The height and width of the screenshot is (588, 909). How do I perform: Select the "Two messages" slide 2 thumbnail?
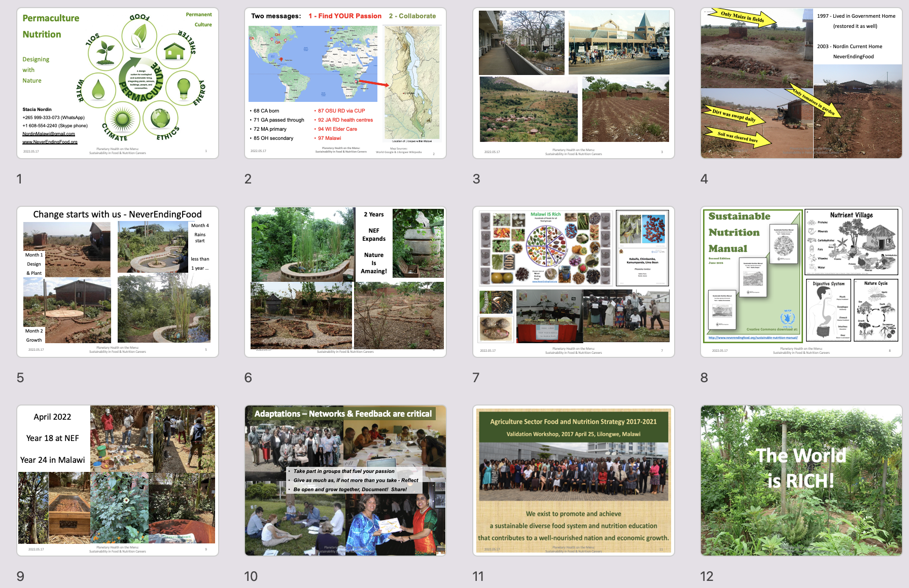click(x=345, y=83)
